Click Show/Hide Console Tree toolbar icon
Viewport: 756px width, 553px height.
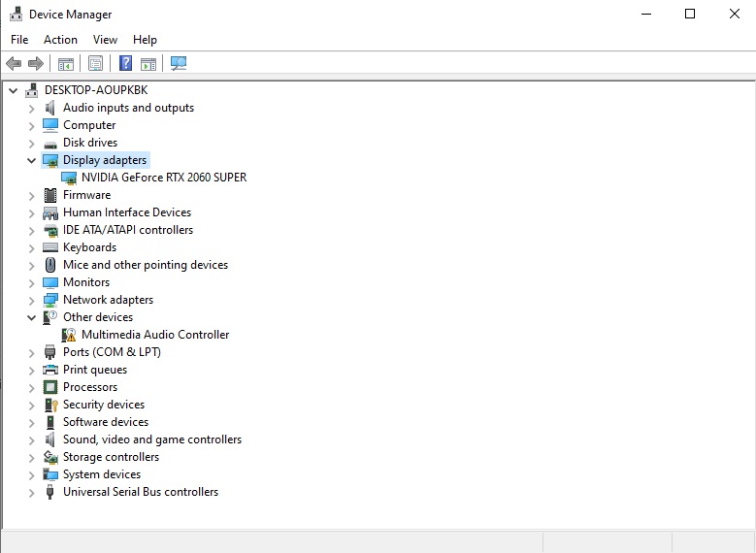(66, 64)
